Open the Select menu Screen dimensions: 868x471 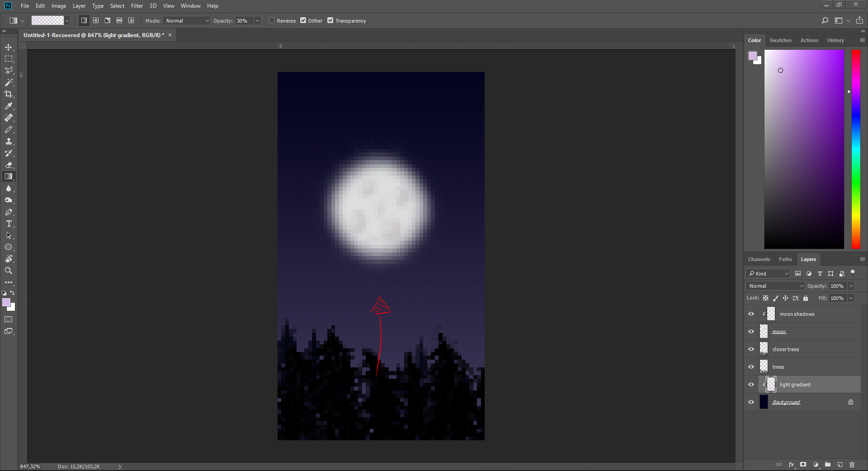click(x=117, y=6)
